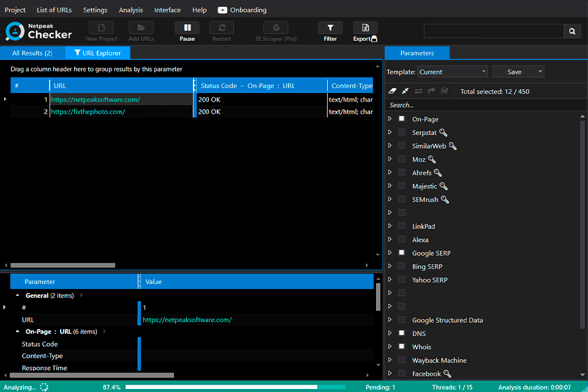Expand the Google Structured Data group
This screenshot has height=392, width=588.
point(390,320)
